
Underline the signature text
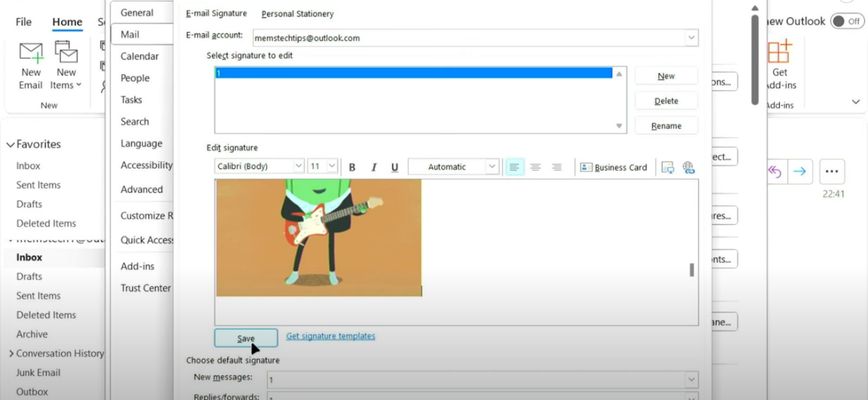pos(395,167)
